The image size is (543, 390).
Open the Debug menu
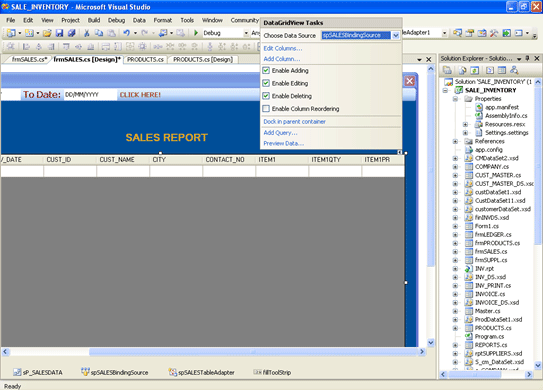click(116, 20)
